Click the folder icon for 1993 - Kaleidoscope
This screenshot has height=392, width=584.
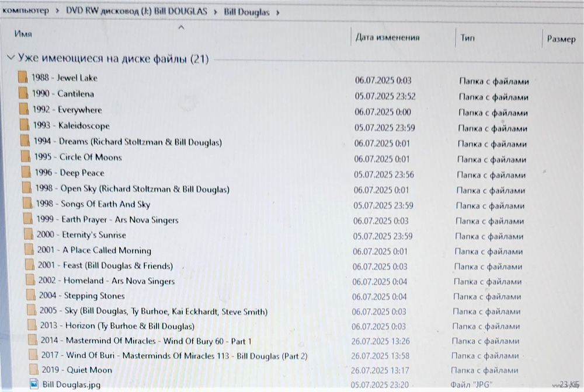24,125
